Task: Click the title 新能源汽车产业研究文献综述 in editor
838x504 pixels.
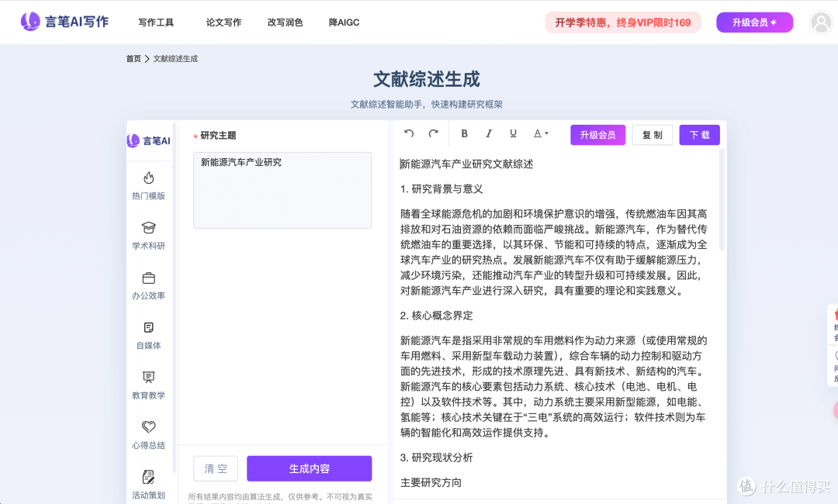Action: pyautogui.click(x=466, y=164)
